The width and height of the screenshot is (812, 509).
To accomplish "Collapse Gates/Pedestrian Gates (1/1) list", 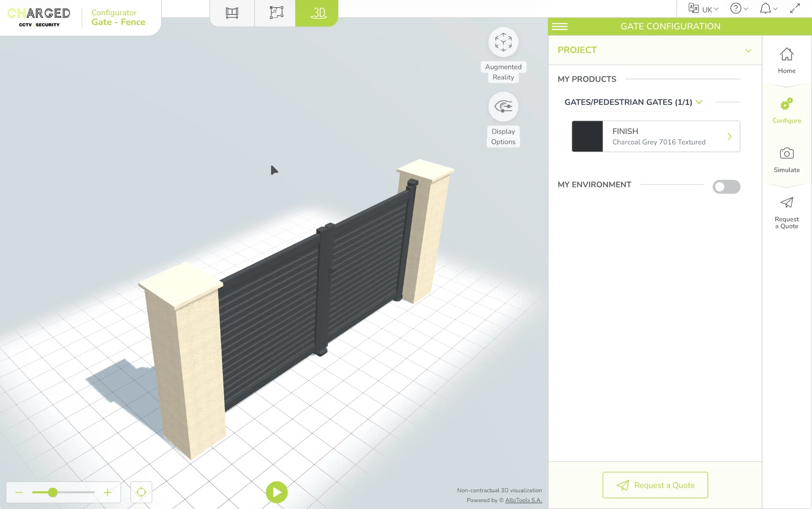I will point(699,102).
